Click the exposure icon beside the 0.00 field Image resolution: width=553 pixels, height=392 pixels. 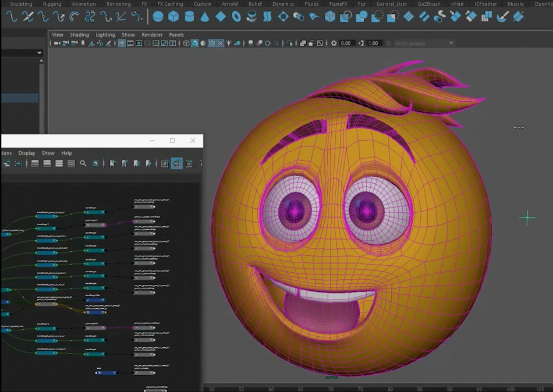tap(334, 44)
